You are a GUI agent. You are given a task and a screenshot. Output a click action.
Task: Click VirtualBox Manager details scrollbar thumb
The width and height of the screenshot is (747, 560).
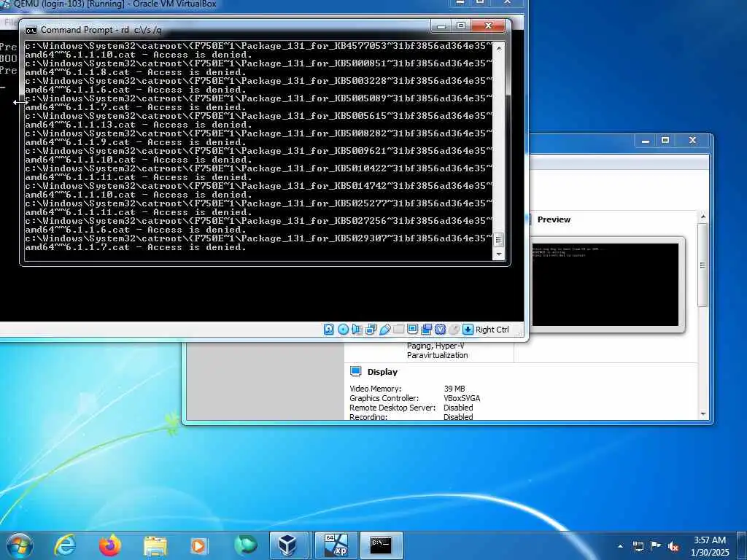tap(703, 265)
